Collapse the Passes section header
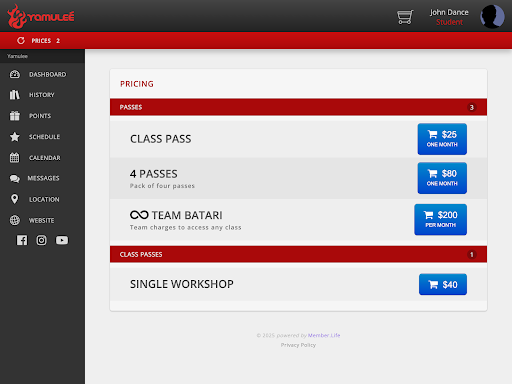This screenshot has height=384, width=512. click(x=298, y=107)
